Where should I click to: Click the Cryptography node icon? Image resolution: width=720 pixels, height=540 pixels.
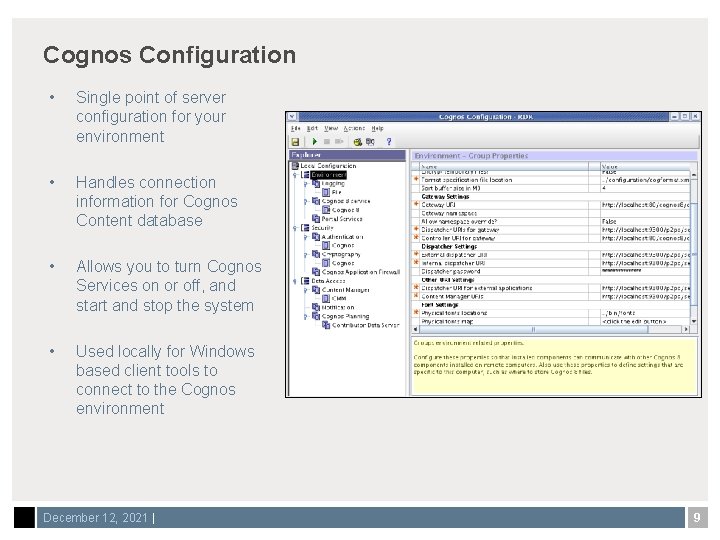[316, 254]
